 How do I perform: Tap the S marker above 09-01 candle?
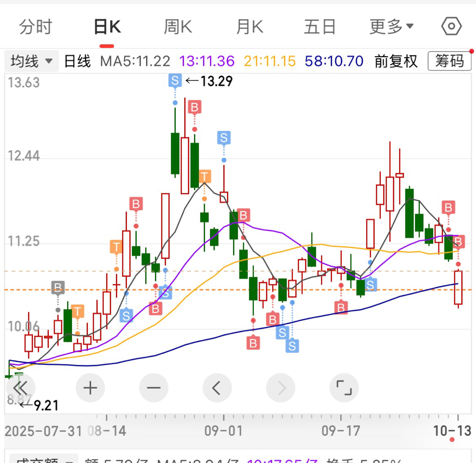(x=224, y=137)
